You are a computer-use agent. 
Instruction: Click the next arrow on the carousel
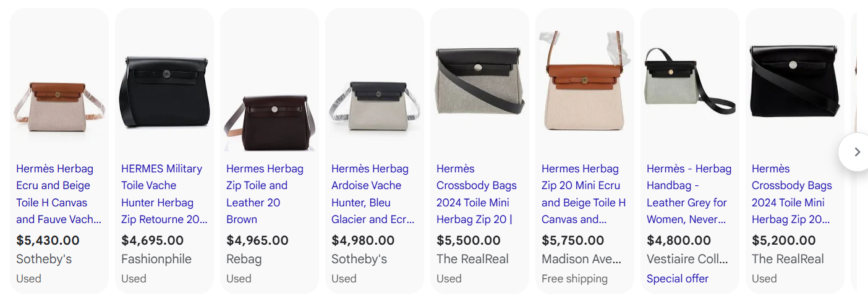[x=856, y=151]
